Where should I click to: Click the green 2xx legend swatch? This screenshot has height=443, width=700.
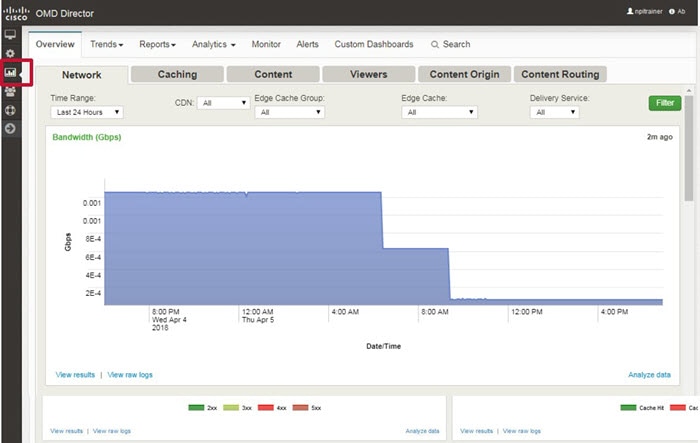coord(196,407)
